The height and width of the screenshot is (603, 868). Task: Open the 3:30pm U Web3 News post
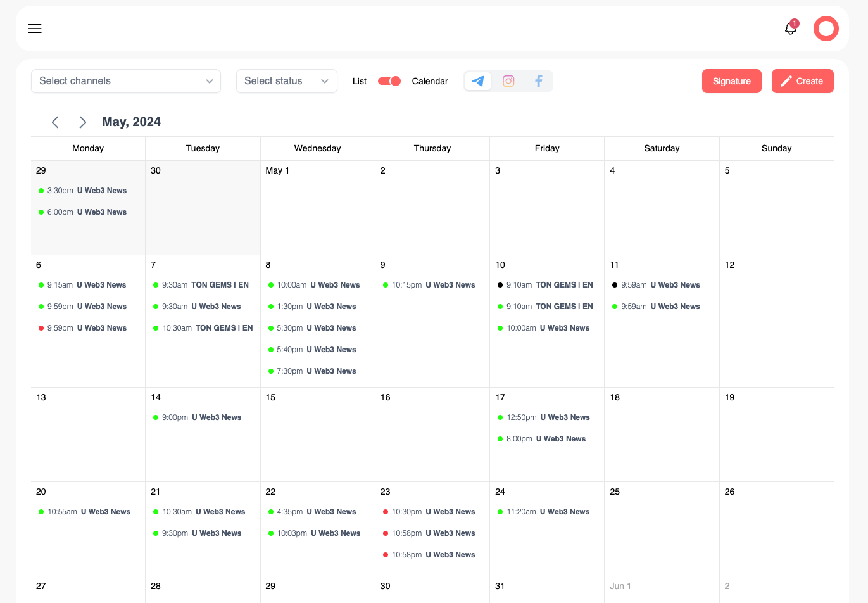pos(87,191)
